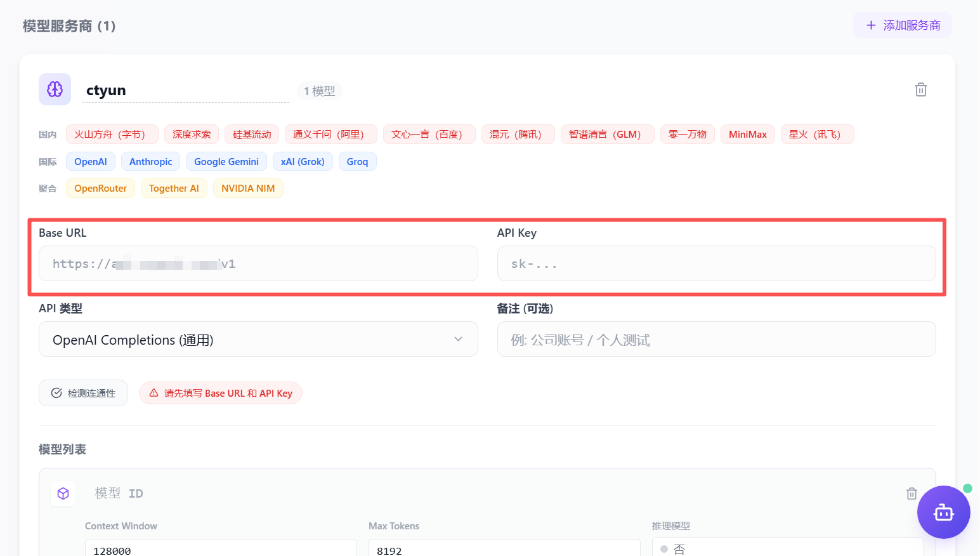Choose the MiniMax provider tag
Image resolution: width=980 pixels, height=556 pixels.
tap(747, 135)
